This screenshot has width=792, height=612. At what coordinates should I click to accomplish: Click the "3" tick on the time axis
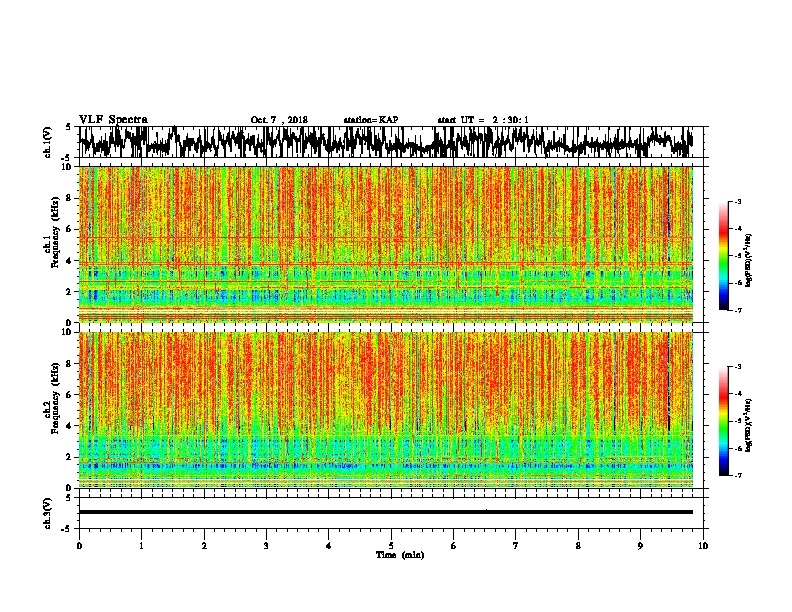(266, 546)
